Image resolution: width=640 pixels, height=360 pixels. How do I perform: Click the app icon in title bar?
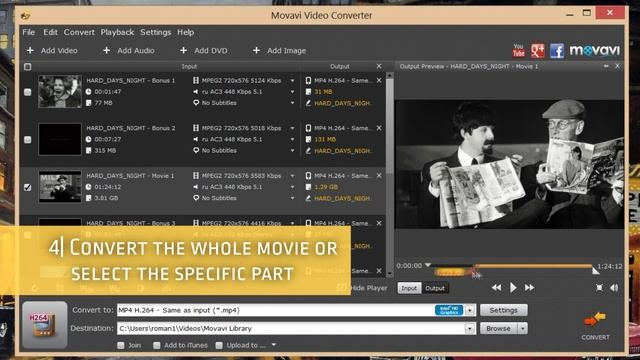pos(25,16)
